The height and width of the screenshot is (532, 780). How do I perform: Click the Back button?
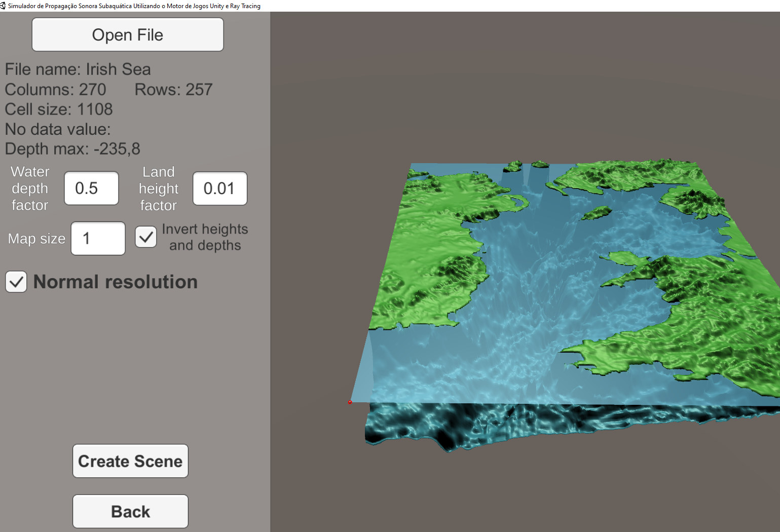[130, 511]
